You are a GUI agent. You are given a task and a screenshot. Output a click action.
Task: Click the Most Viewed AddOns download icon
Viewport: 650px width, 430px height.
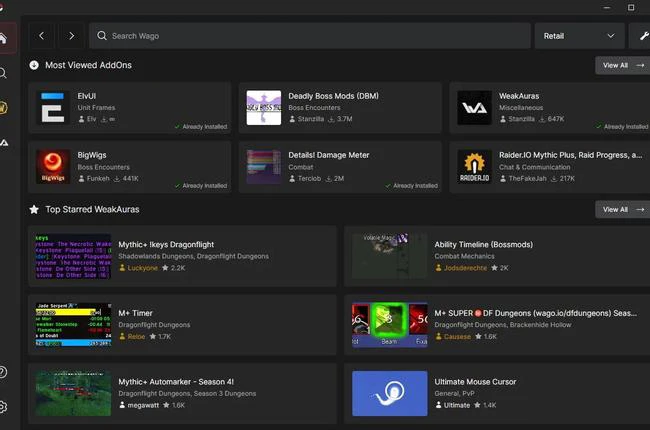[34, 65]
